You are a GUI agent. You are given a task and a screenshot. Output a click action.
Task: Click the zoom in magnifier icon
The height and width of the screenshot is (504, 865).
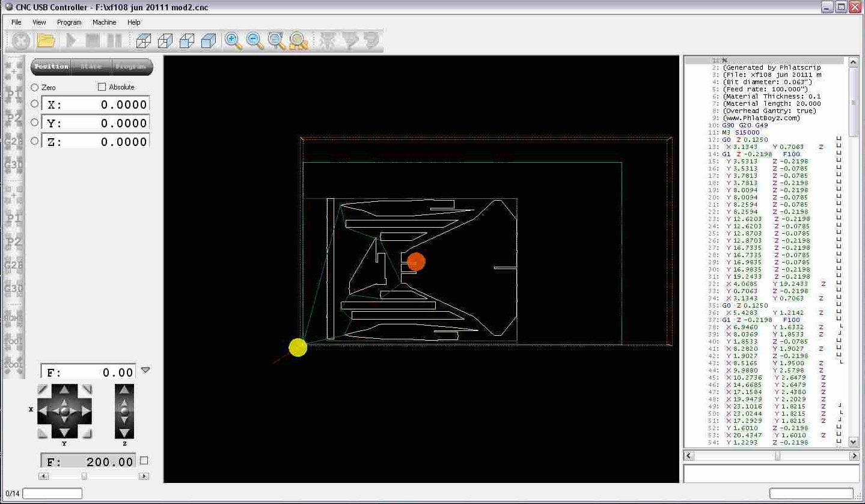point(233,41)
